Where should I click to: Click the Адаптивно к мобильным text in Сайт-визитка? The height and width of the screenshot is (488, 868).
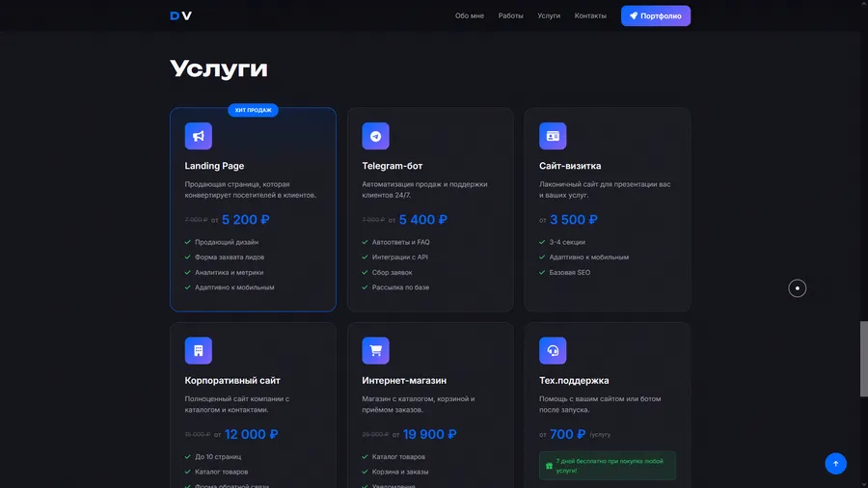tap(589, 258)
